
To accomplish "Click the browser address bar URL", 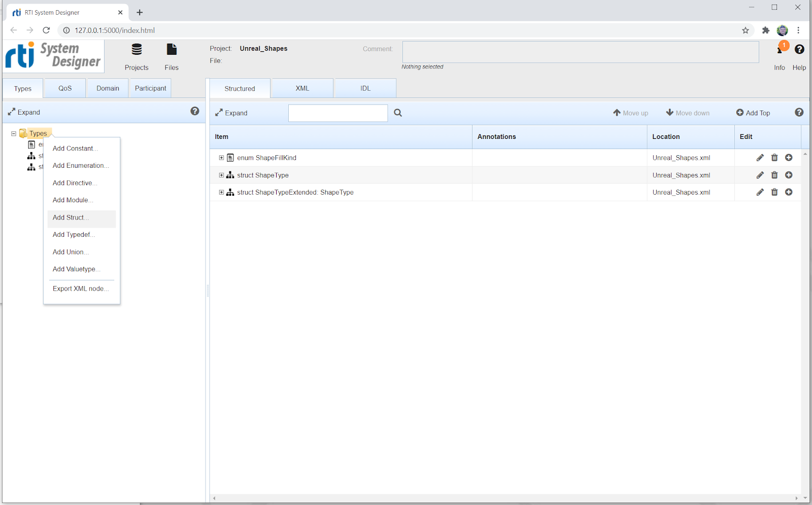I will point(115,30).
